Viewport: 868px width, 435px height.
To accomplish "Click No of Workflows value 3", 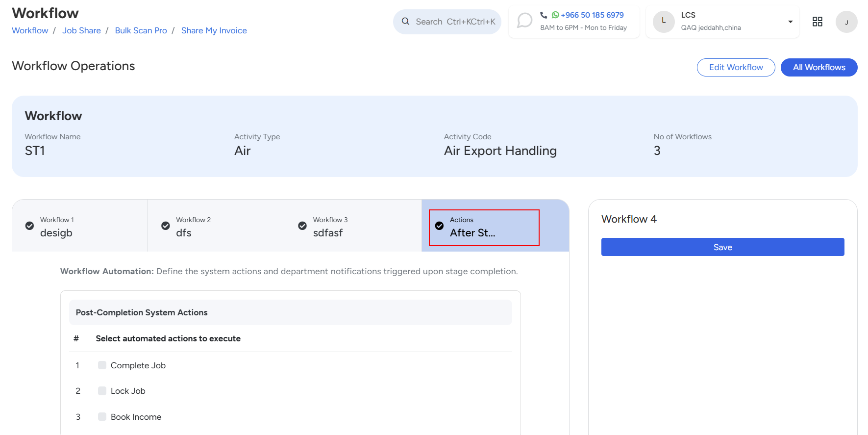I will (x=657, y=151).
